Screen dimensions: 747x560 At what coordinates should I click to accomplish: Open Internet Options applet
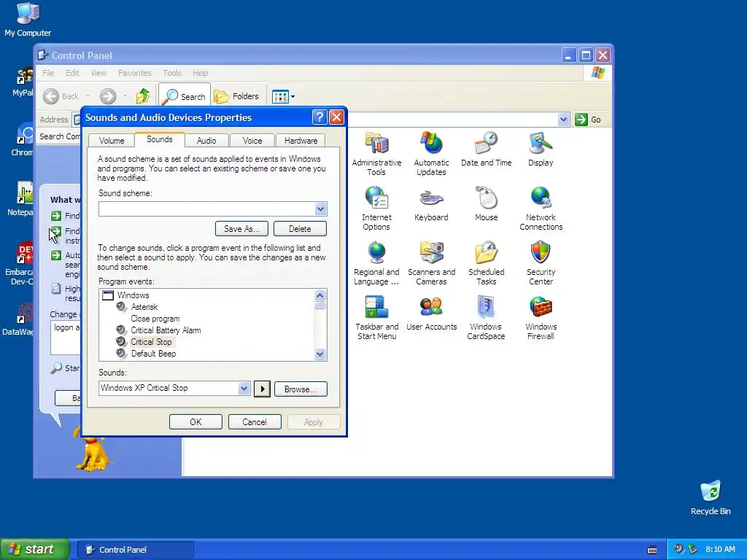(376, 209)
